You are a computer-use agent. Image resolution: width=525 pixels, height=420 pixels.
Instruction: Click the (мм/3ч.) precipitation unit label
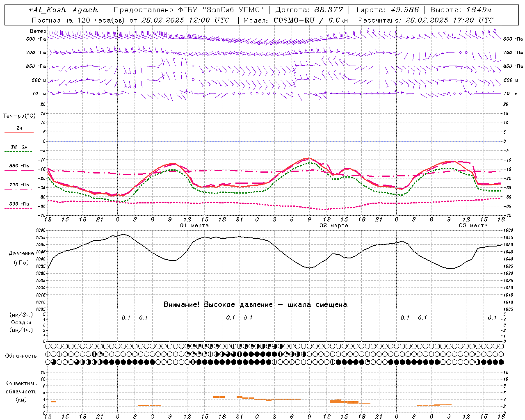(21, 315)
